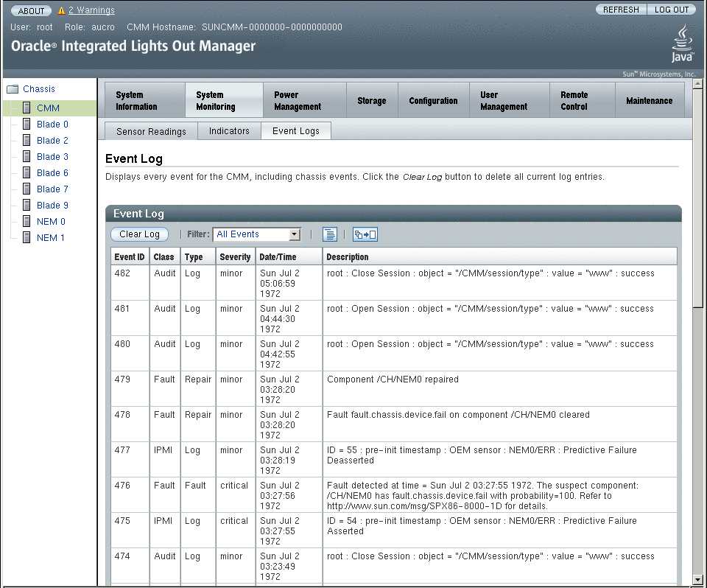Click the Blade 2 server icon

tap(27, 140)
